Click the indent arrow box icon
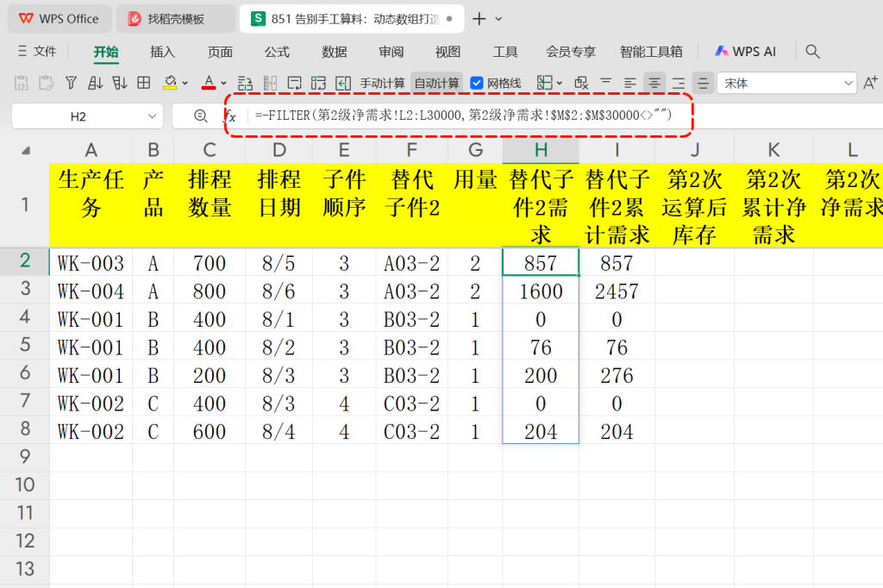 click(x=343, y=84)
